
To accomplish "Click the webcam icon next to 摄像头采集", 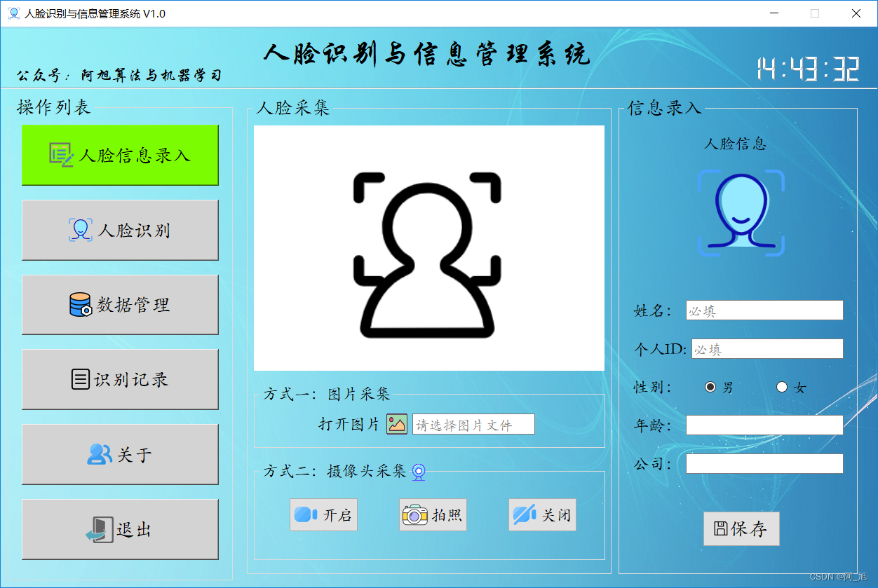I will 418,472.
